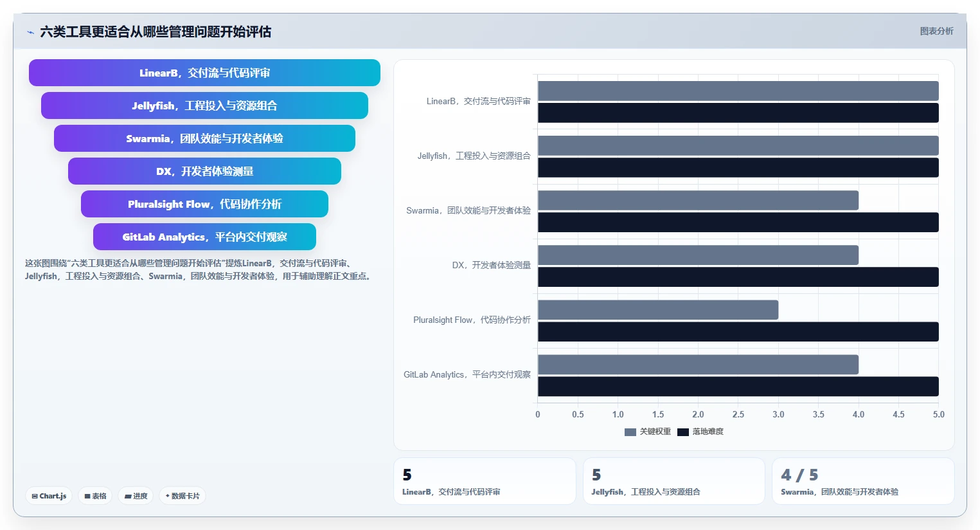This screenshot has height=530, width=980.
Task: Click Pluralsight Flow's dark 落地难度 bar
Action: [x=738, y=332]
